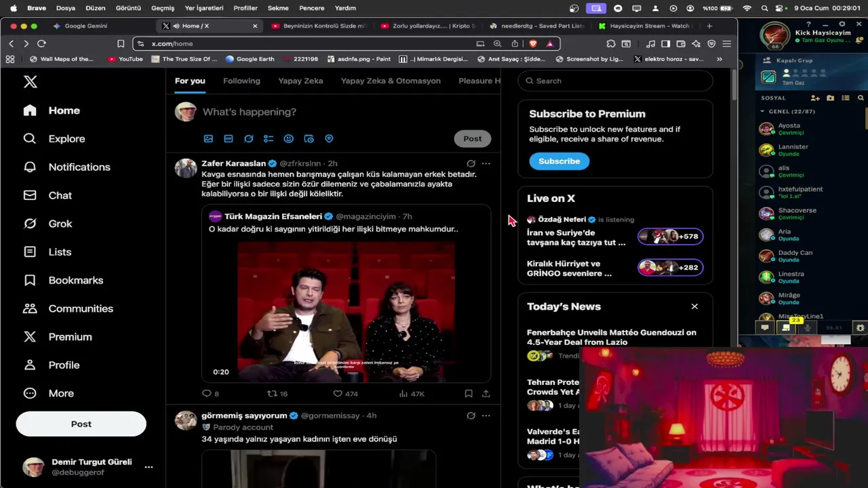This screenshot has width=868, height=488.
Task: Tag location in new post
Action: coord(329,139)
